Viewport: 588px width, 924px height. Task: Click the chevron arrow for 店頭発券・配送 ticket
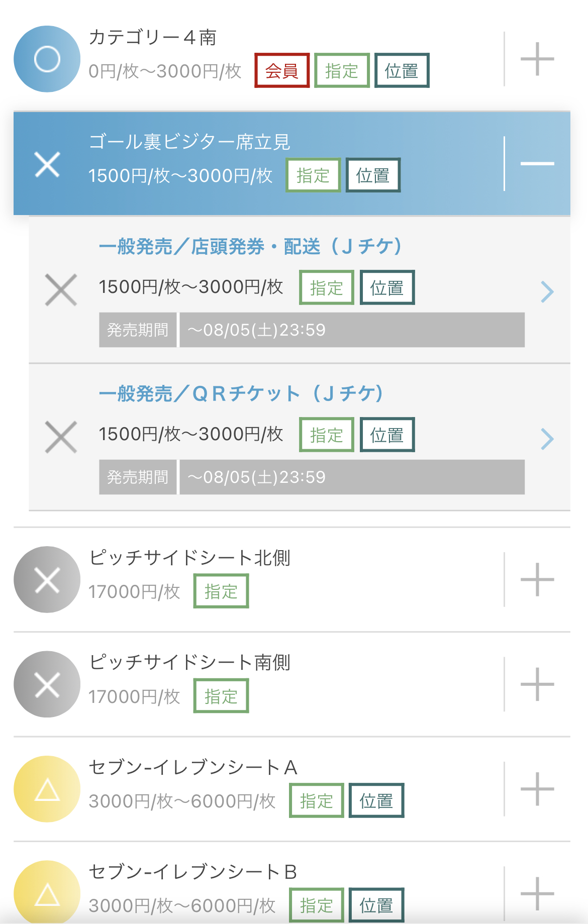[547, 292]
